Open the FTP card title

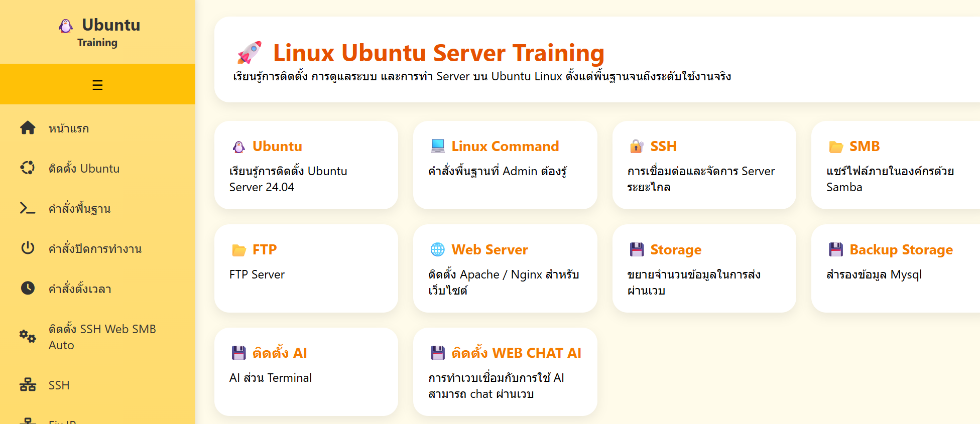click(x=265, y=250)
